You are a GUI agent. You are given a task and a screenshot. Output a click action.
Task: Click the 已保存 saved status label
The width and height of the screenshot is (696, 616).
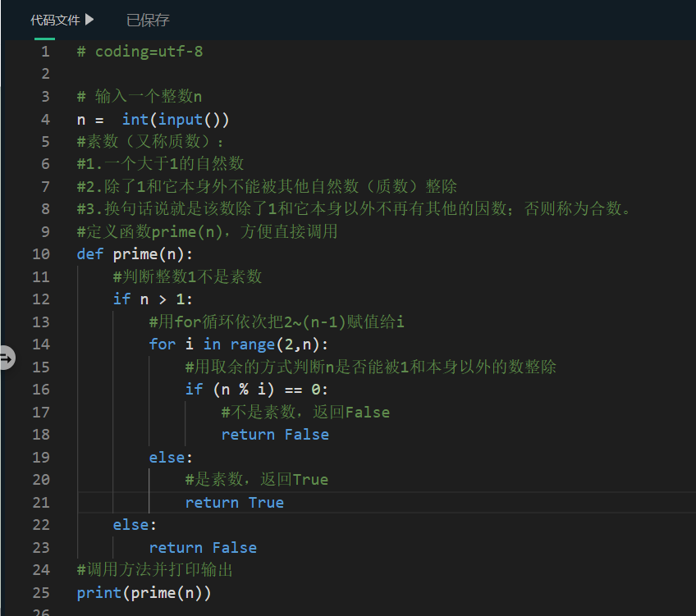click(x=148, y=19)
